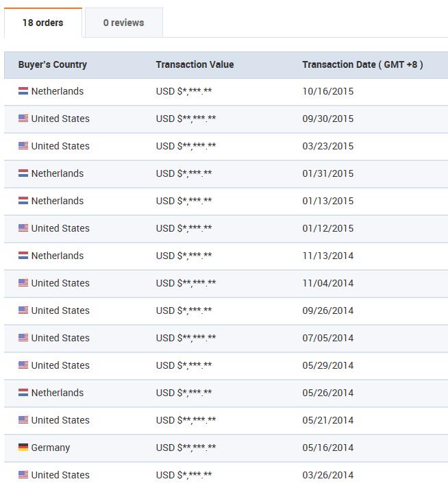Click the masked value for 11/04/2014 order
This screenshot has width=448, height=501.
coord(186,283)
